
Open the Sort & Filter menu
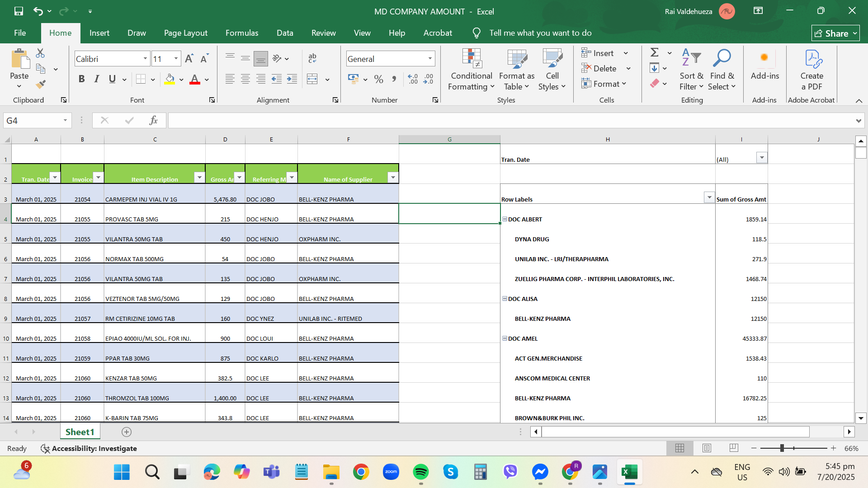tap(691, 70)
